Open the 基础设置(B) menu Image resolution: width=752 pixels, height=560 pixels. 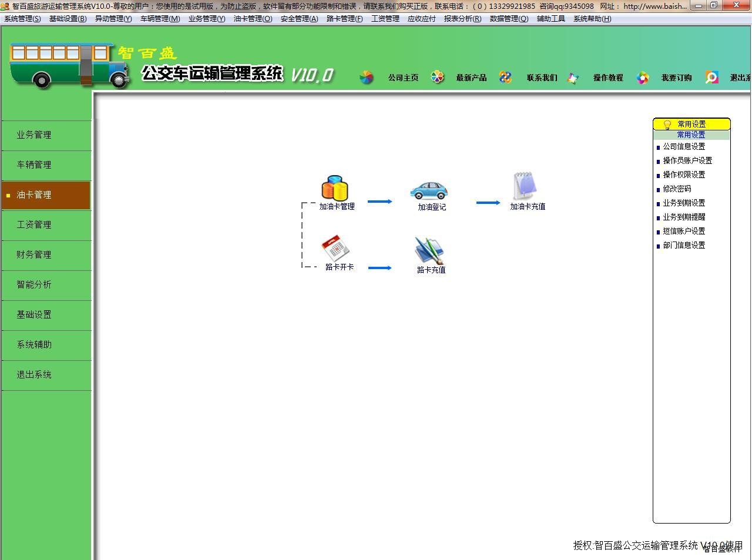[x=68, y=19]
